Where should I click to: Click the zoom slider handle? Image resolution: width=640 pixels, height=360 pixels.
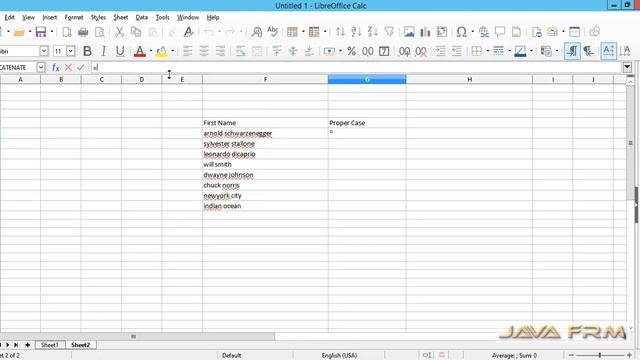click(x=600, y=356)
